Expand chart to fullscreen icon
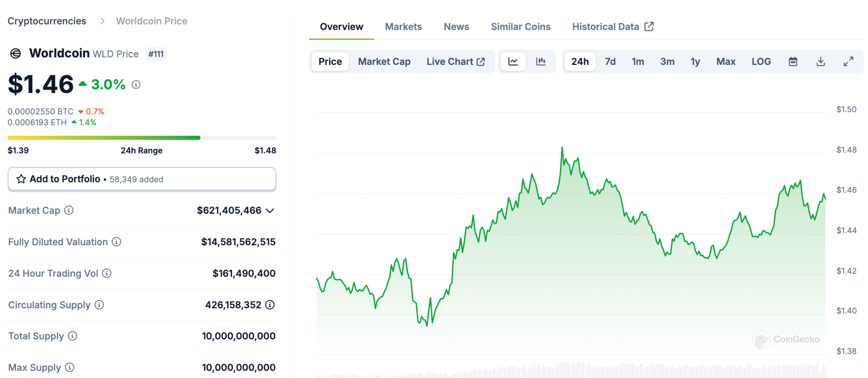The height and width of the screenshot is (378, 868). [x=849, y=62]
